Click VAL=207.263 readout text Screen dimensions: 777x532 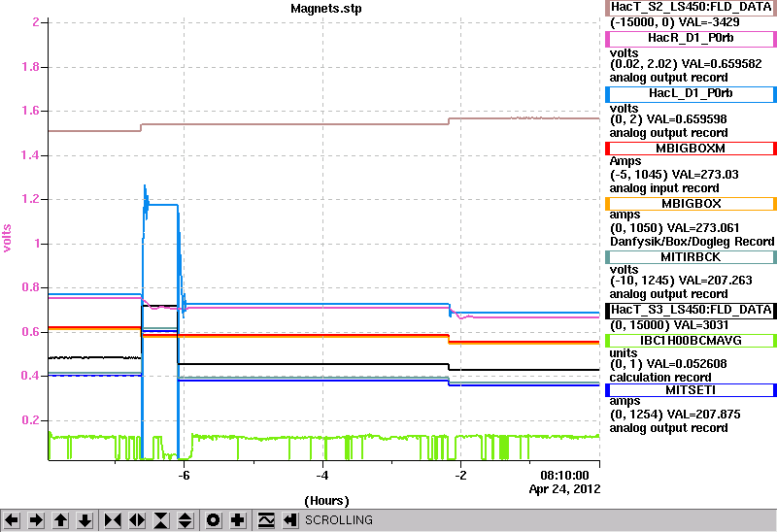[x=715, y=281]
